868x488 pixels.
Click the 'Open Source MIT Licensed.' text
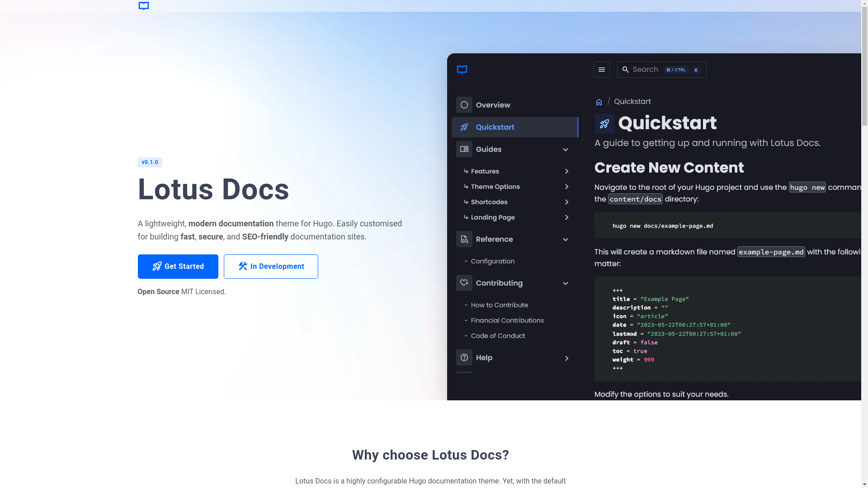click(x=182, y=292)
